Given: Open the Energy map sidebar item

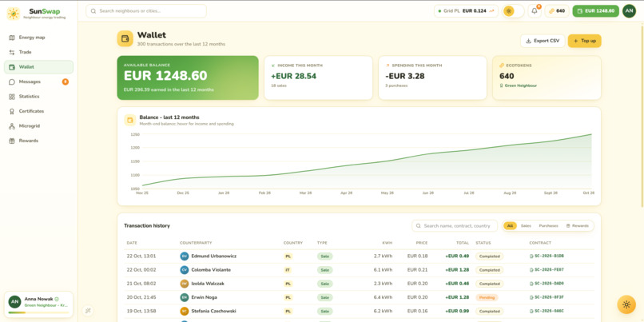Looking at the screenshot, I should 38,38.
